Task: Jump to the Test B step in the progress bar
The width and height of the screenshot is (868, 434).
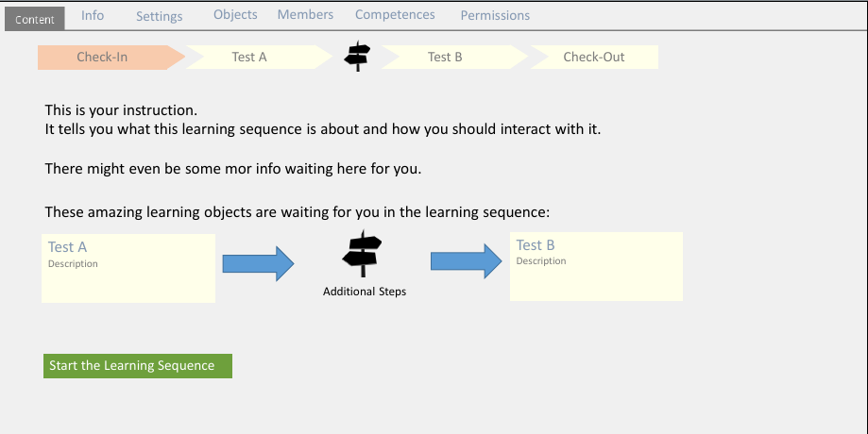Action: click(445, 57)
